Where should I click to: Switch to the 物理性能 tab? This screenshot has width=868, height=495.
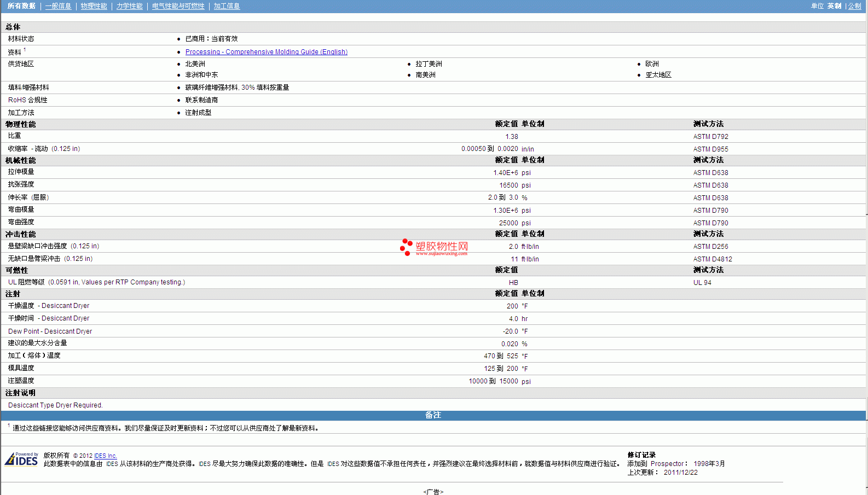click(x=94, y=6)
